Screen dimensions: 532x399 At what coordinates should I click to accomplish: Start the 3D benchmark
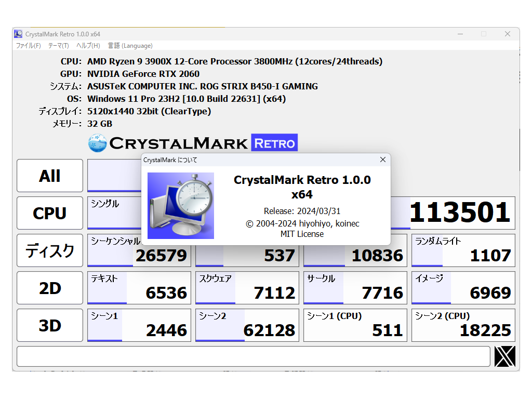pyautogui.click(x=49, y=325)
